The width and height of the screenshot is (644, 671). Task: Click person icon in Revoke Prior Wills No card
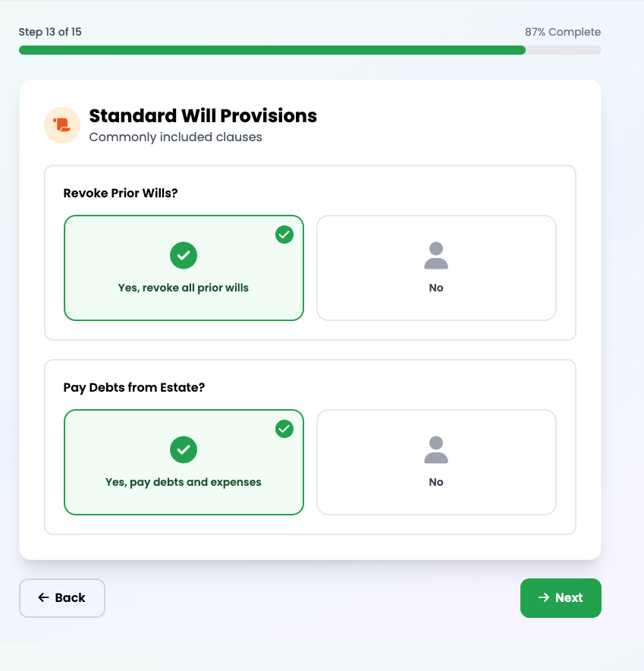[436, 256]
